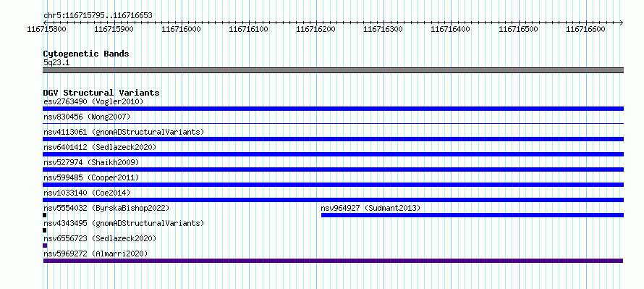The width and height of the screenshot is (644, 289).
Task: Click ruler position 116715900
Action: [x=114, y=29]
